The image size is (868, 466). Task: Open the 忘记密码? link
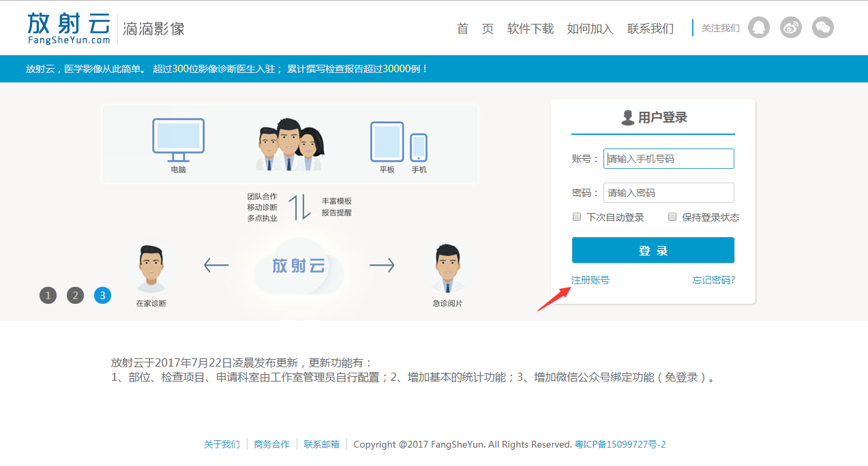pos(713,280)
